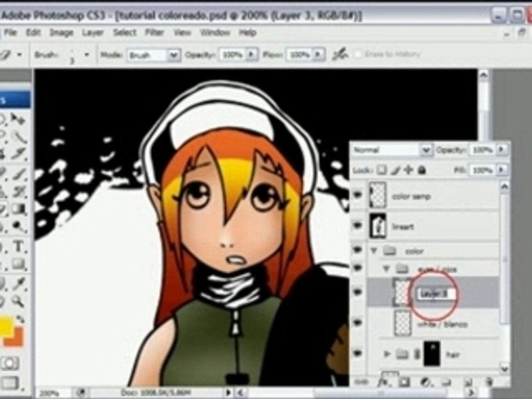Select the Gradient tool
Screen dimensions: 532x399
coord(19,209)
